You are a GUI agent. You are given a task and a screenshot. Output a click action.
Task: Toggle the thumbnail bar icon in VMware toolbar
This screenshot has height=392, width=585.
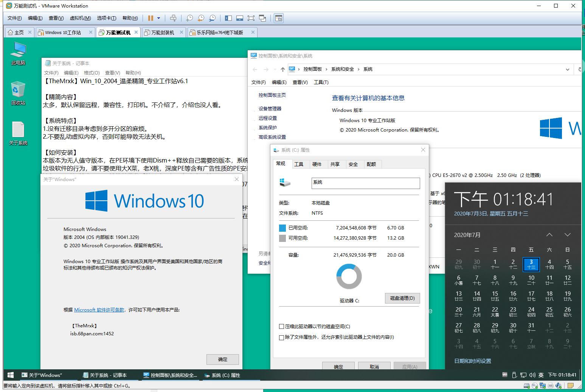click(239, 18)
